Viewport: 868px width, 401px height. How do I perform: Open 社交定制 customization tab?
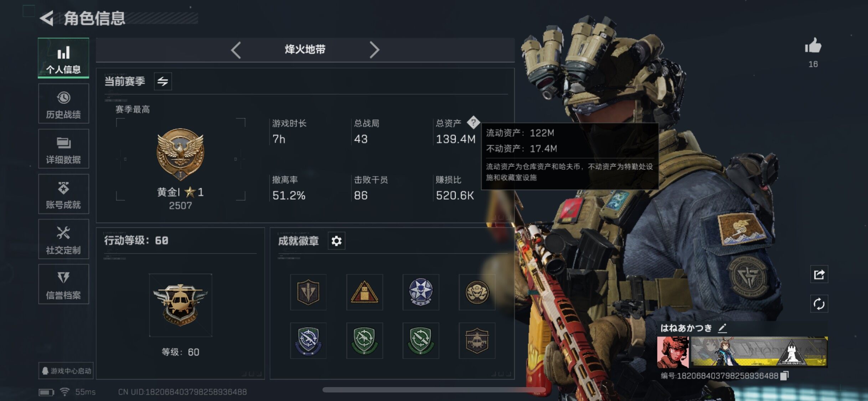click(x=63, y=239)
